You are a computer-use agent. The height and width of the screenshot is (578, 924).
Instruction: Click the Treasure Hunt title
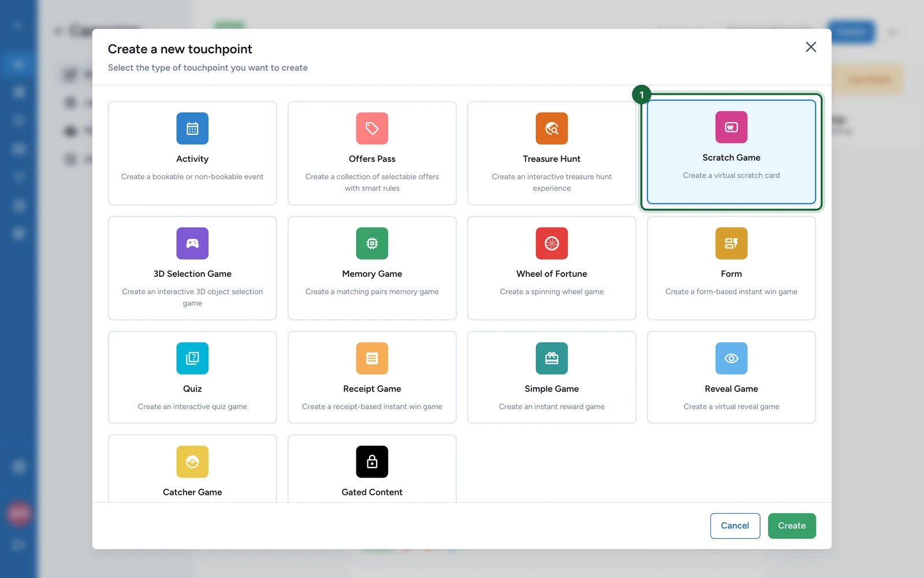pyautogui.click(x=552, y=159)
